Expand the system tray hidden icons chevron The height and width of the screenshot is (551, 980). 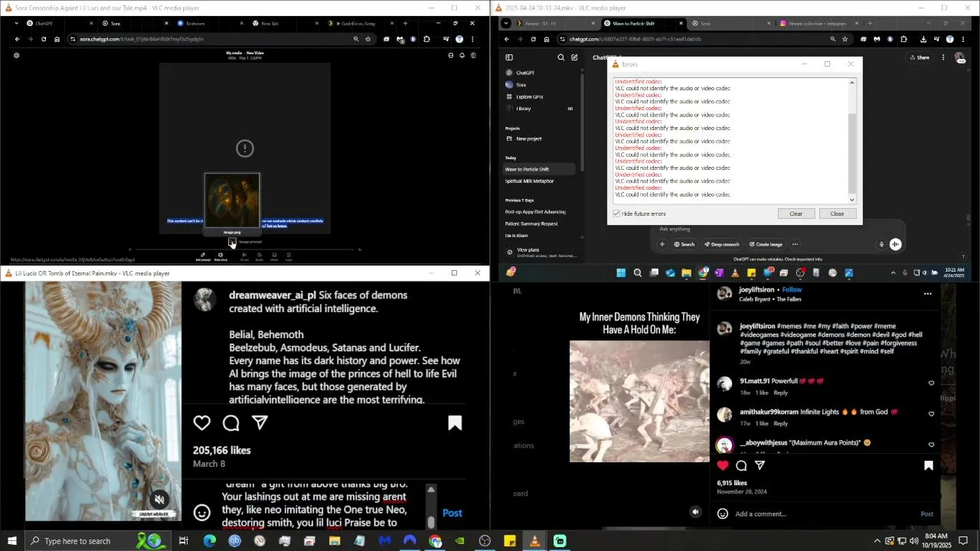pos(877,541)
